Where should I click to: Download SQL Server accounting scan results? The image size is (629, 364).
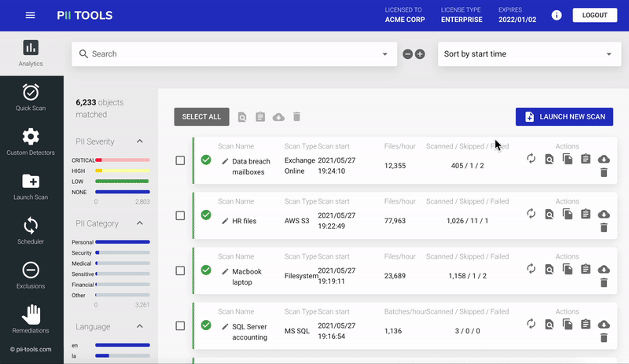click(x=604, y=324)
